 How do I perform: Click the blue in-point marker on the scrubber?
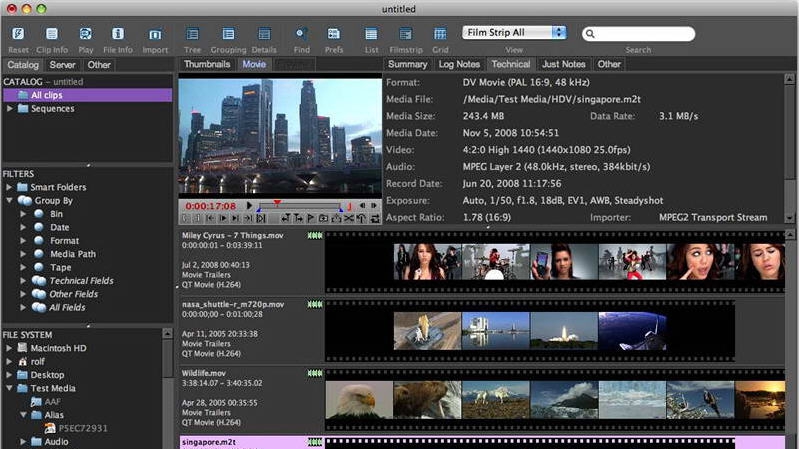coord(259,210)
